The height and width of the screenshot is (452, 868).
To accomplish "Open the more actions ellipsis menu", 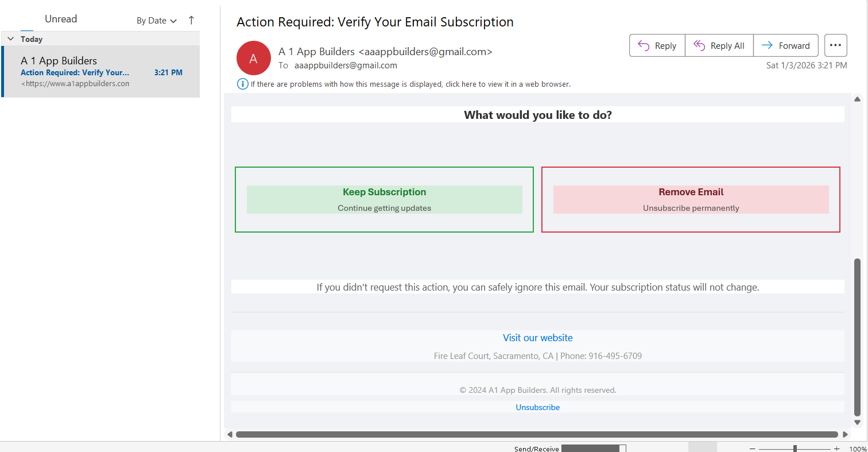I will (835, 45).
